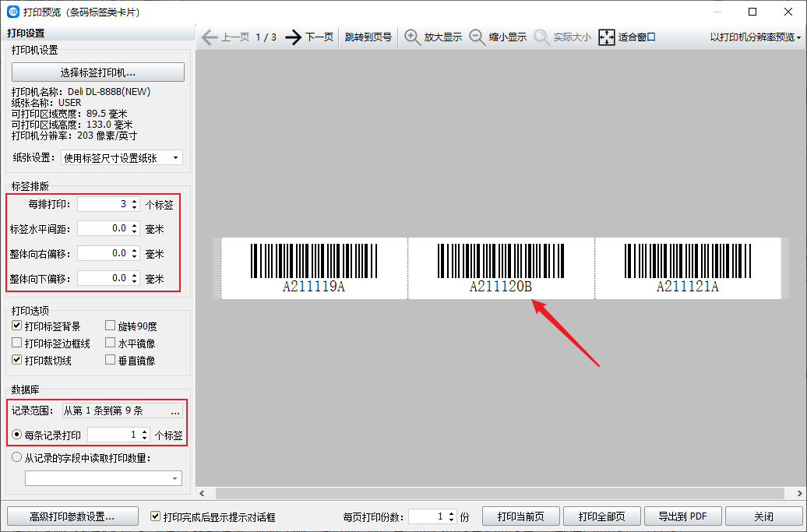Click the page indicator 1 / 3

266,37
